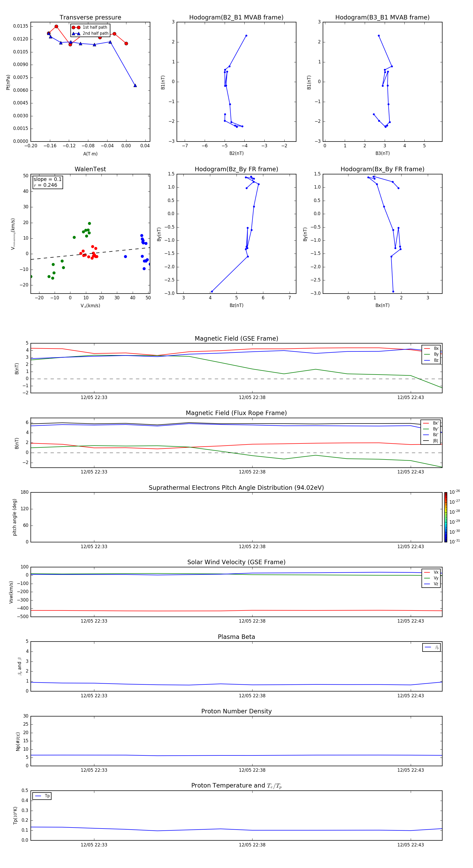Click the 'pitch angle (deg)' y-axis label
The height and width of the screenshot is (868, 473).
point(14,517)
